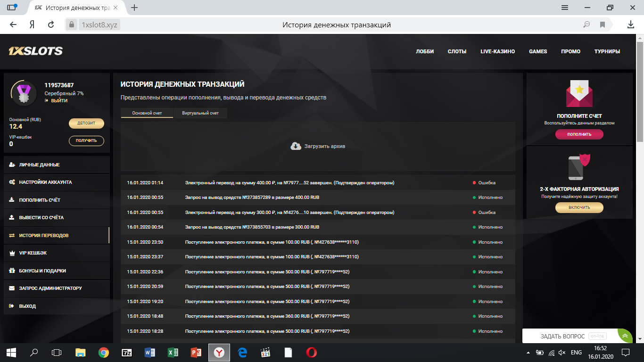This screenshot has width=644, height=362.
Task: Open the GAMES menu item
Action: tap(538, 51)
